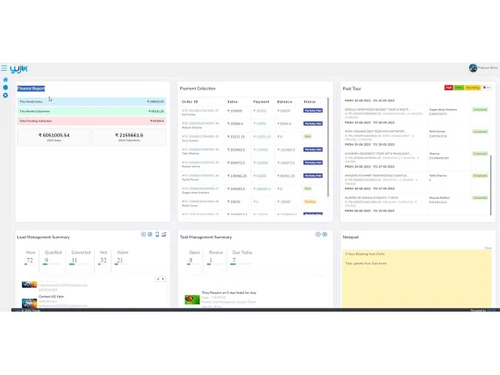This screenshot has height=375, width=500.
Task: Click the New leads count 72
Action: pos(30,260)
